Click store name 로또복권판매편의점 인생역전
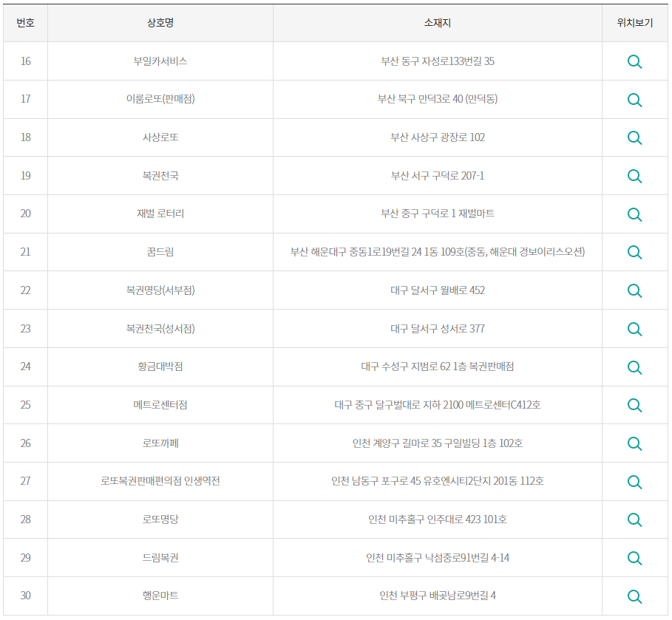 pyautogui.click(x=160, y=481)
